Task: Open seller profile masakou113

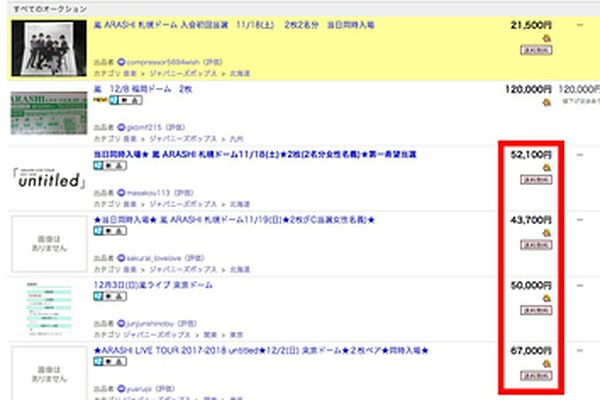Action: point(148,193)
